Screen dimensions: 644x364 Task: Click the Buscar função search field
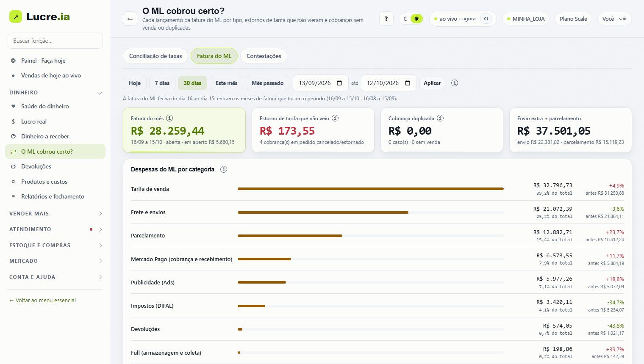[55, 41]
